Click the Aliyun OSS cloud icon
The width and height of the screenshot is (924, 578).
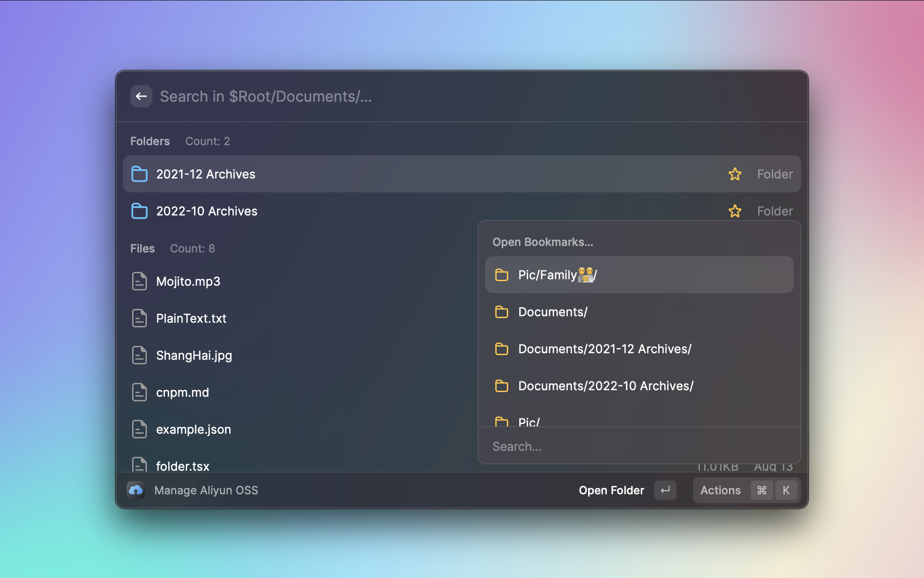136,490
